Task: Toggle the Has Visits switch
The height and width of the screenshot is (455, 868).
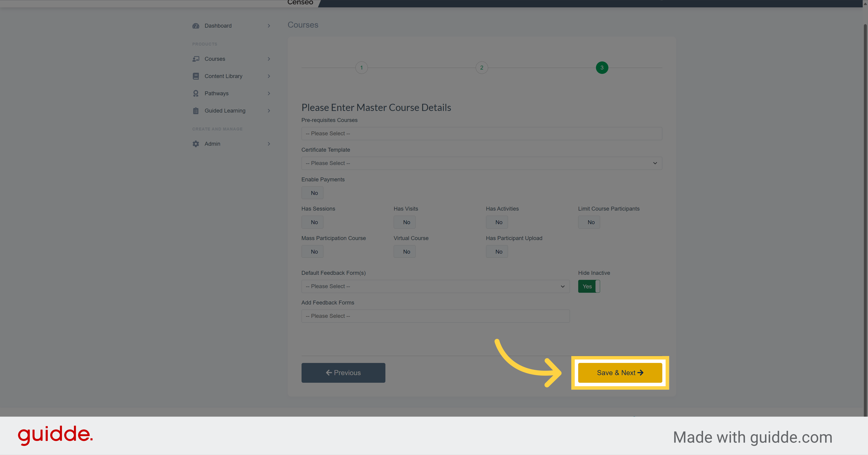Action: pos(405,222)
